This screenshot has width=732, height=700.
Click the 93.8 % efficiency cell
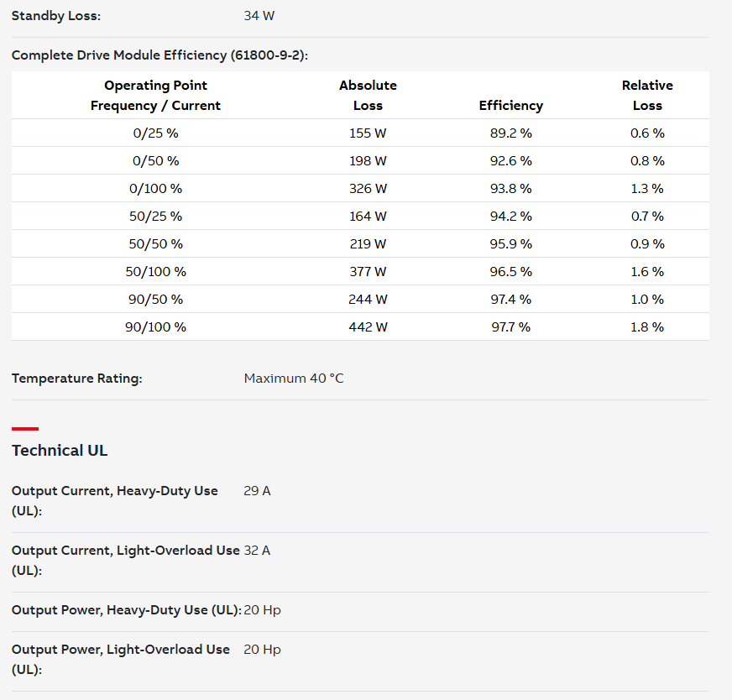coord(510,189)
